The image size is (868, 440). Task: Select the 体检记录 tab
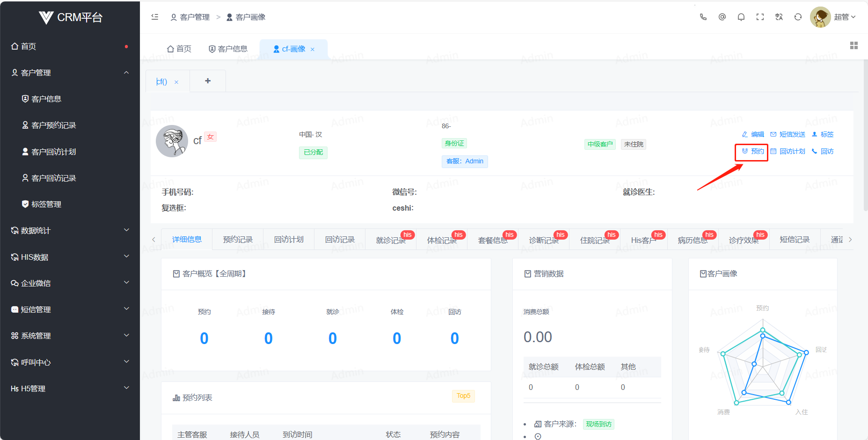click(442, 240)
